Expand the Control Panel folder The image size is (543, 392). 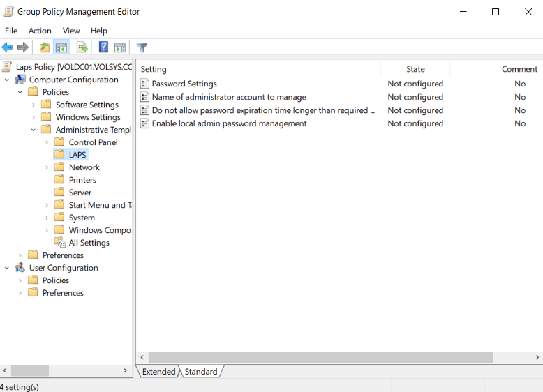point(47,142)
